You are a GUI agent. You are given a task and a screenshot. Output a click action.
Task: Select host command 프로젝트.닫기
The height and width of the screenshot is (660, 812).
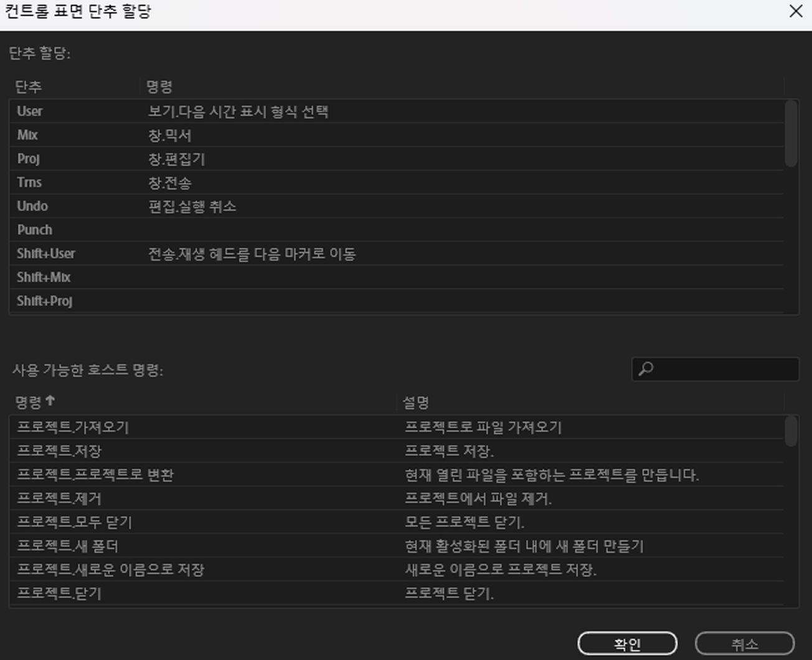(59, 593)
